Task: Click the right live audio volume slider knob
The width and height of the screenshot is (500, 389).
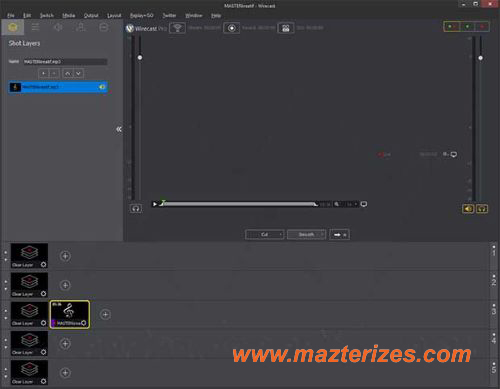Action: (480, 58)
